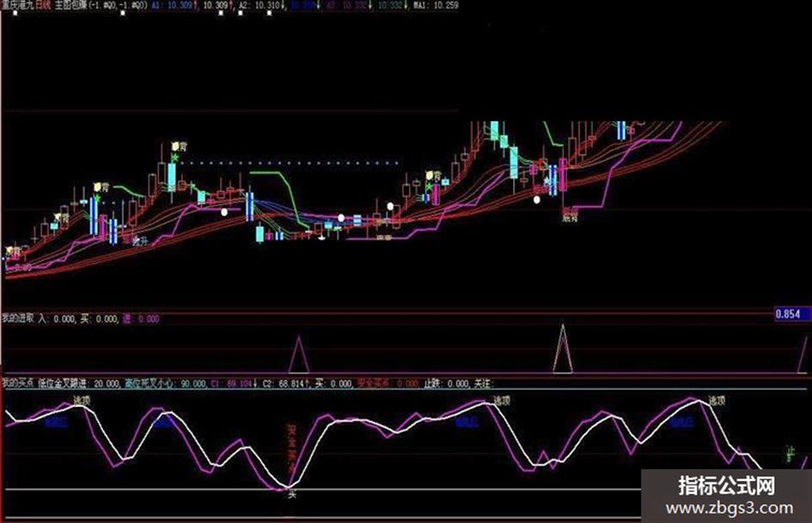The width and height of the screenshot is (812, 523).
Task: Click the purple spike in 我的进取 panel
Action: click(x=298, y=354)
